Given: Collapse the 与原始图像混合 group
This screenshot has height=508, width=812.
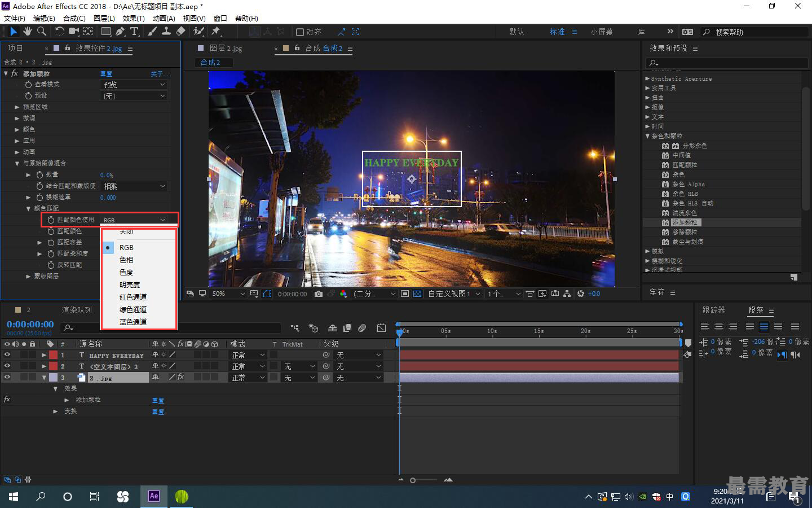Looking at the screenshot, I should click(x=17, y=164).
